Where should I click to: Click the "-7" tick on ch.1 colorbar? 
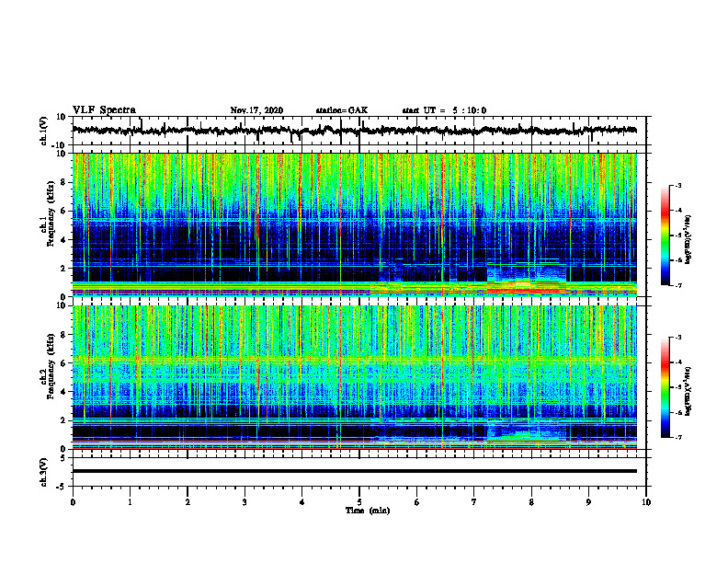click(678, 285)
